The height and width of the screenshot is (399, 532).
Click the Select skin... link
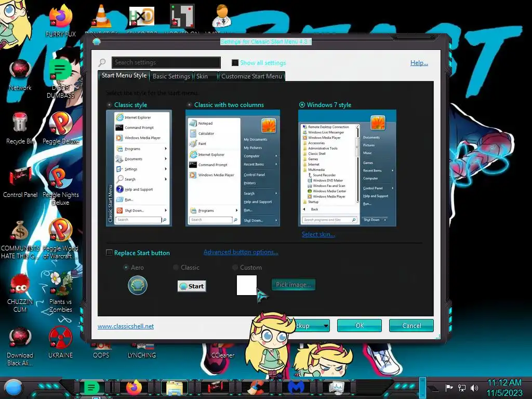318,234
